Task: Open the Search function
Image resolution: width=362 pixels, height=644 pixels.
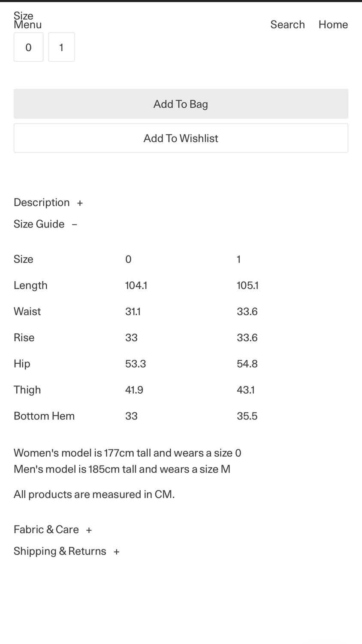Action: [287, 24]
